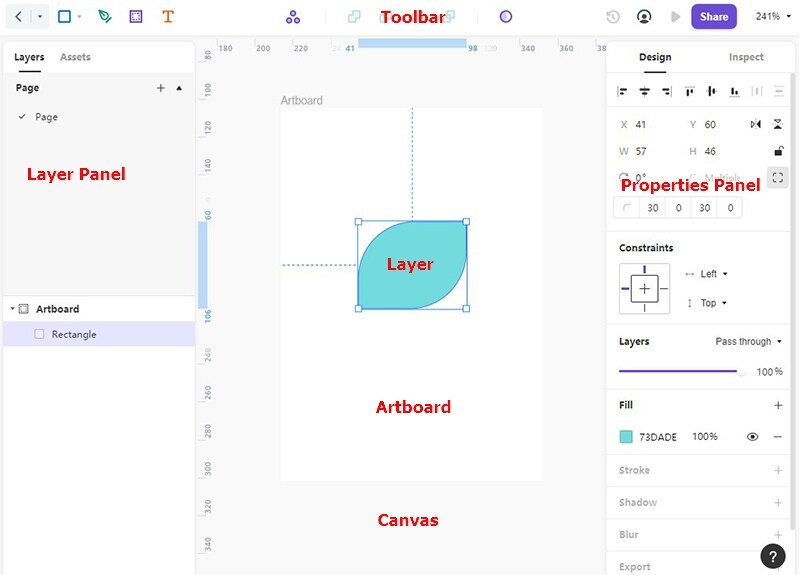The height and width of the screenshot is (575, 800).
Task: Add a stroke with plus icon
Action: click(778, 470)
